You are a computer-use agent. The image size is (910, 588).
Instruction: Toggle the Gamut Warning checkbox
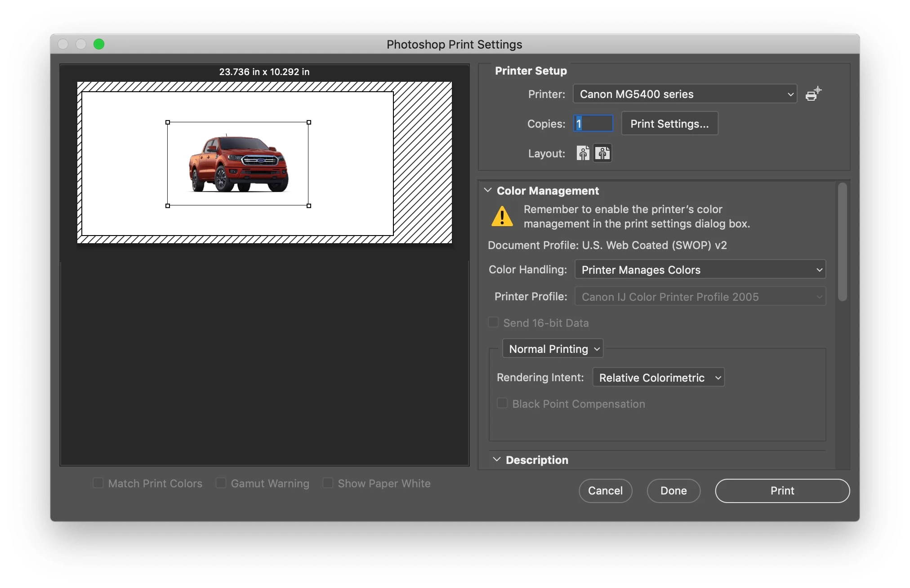(x=221, y=483)
